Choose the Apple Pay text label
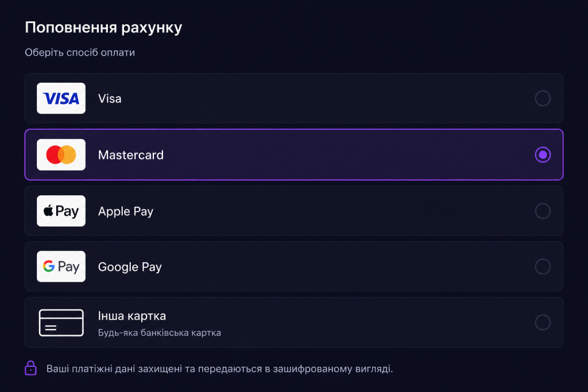 pyautogui.click(x=126, y=211)
